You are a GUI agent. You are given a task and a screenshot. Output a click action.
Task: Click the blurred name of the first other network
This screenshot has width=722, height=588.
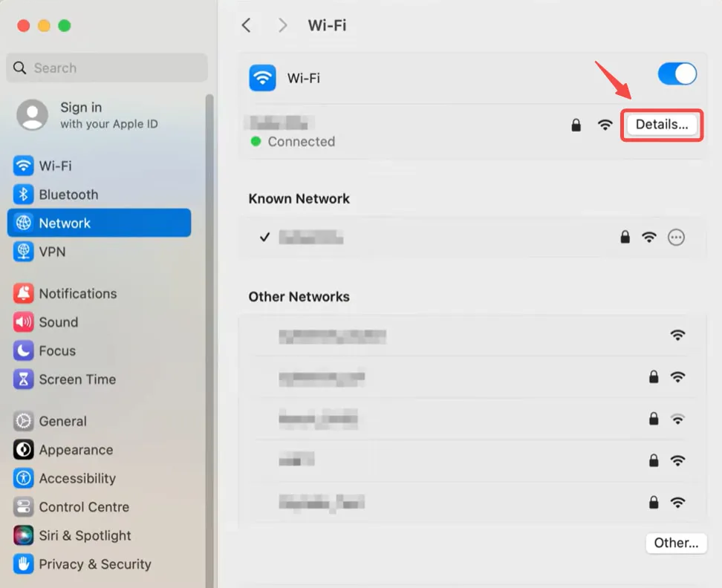tap(333, 336)
